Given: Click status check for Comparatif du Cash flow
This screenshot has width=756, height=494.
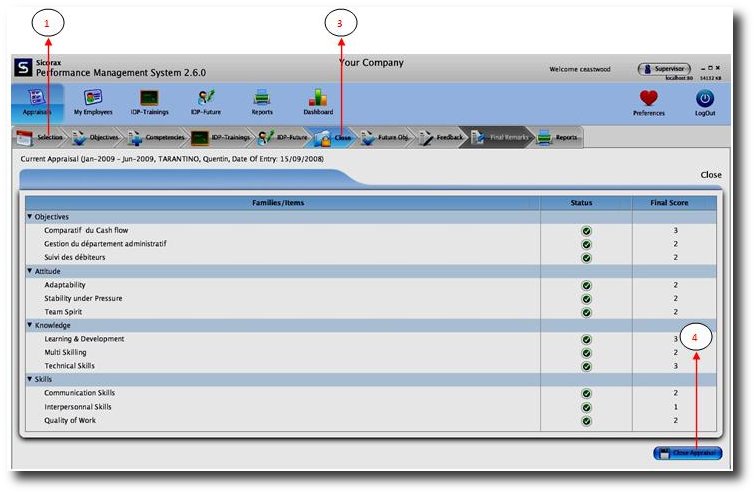Looking at the screenshot, I should pyautogui.click(x=586, y=231).
